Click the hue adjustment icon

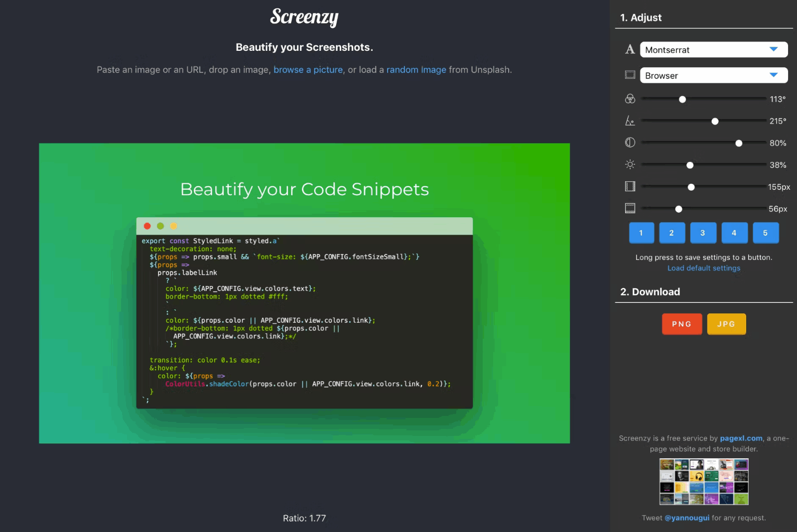coord(630,99)
